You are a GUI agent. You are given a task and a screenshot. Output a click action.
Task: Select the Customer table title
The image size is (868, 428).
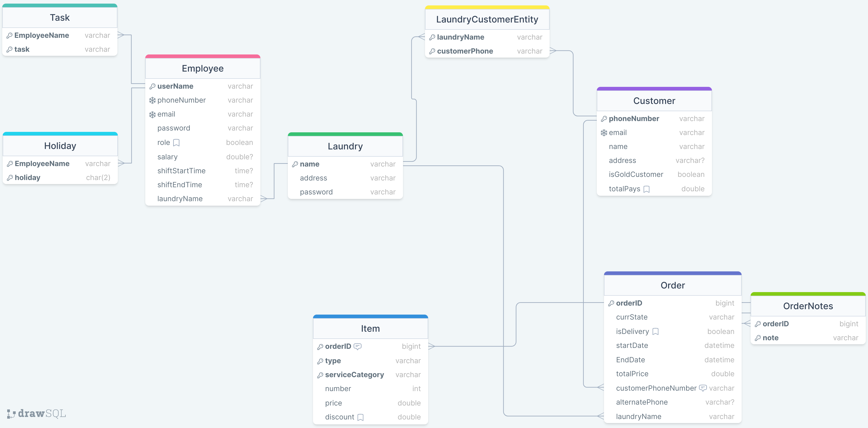pyautogui.click(x=654, y=101)
